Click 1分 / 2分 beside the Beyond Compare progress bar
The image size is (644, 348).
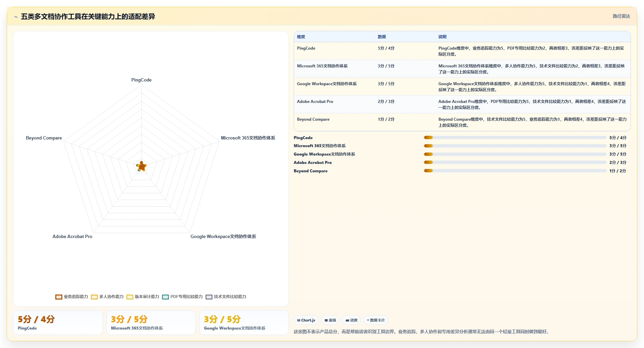click(618, 171)
